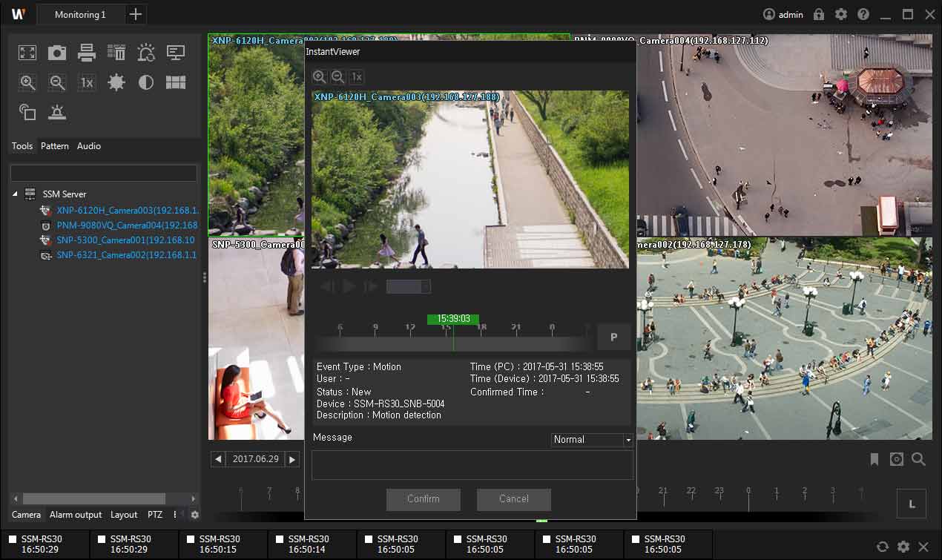The width and height of the screenshot is (942, 560).
Task: Switch to the Pattern tab
Action: click(55, 146)
